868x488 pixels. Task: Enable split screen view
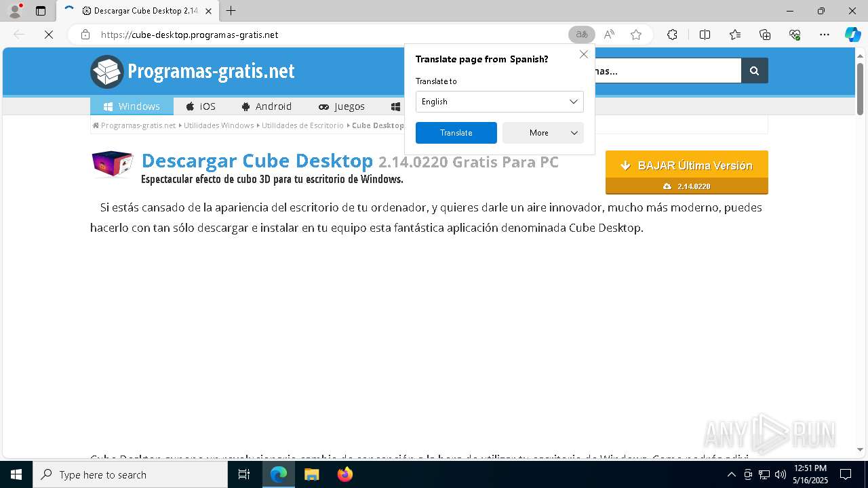pos(705,35)
